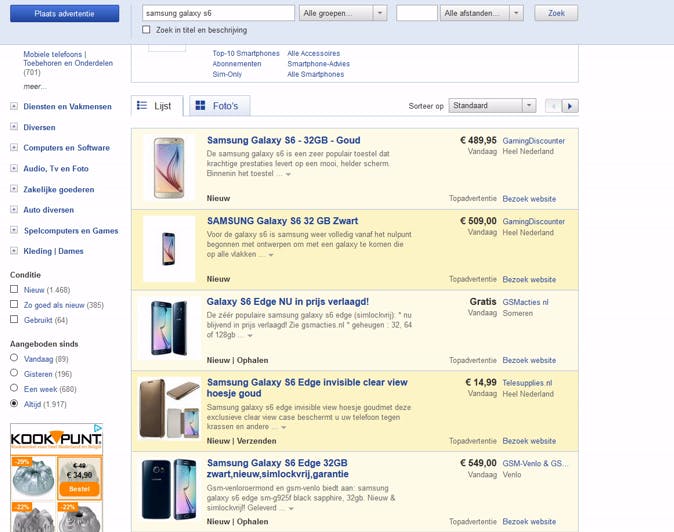Open the Alle afstanden dropdown
The height and width of the screenshot is (532, 674).
click(x=481, y=13)
